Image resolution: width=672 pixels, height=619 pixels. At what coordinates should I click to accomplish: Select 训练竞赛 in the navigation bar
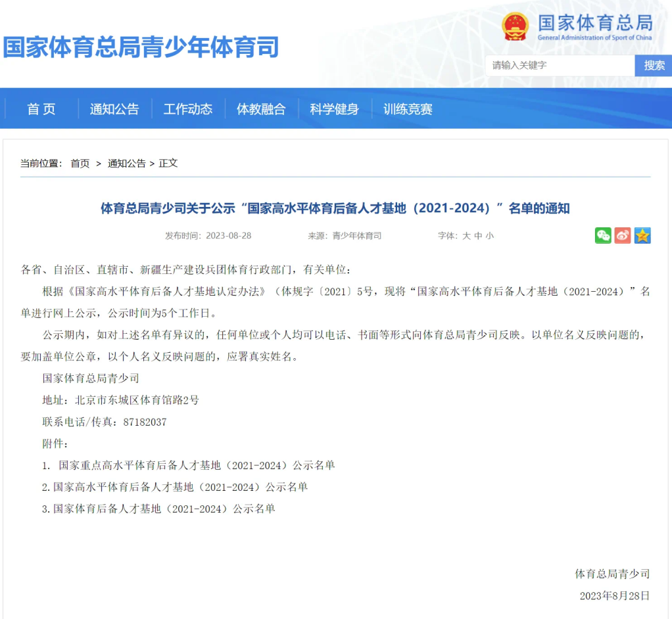pyautogui.click(x=408, y=109)
